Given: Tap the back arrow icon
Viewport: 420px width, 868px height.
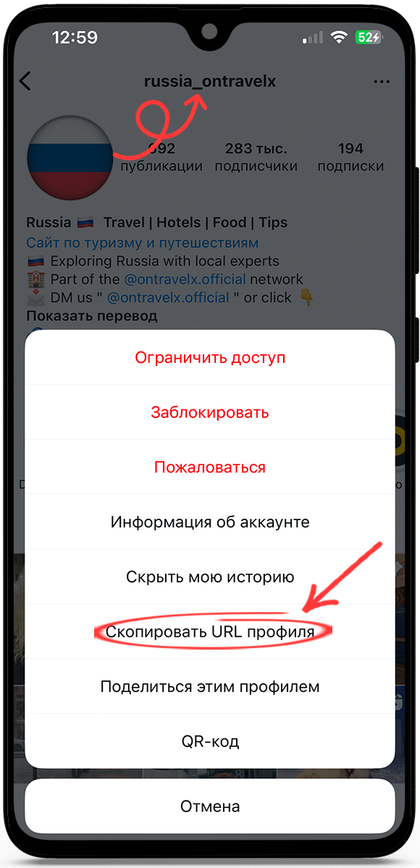Looking at the screenshot, I should pos(25,81).
